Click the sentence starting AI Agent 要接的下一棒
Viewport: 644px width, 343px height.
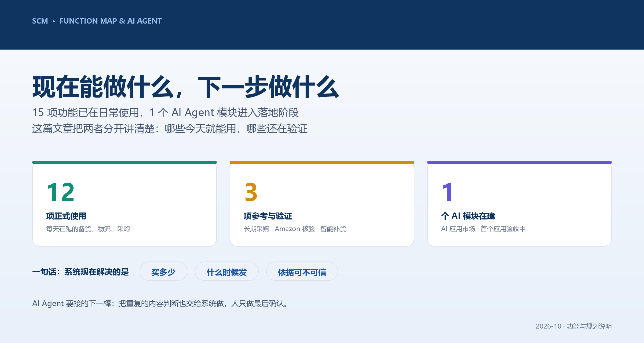[161, 304]
